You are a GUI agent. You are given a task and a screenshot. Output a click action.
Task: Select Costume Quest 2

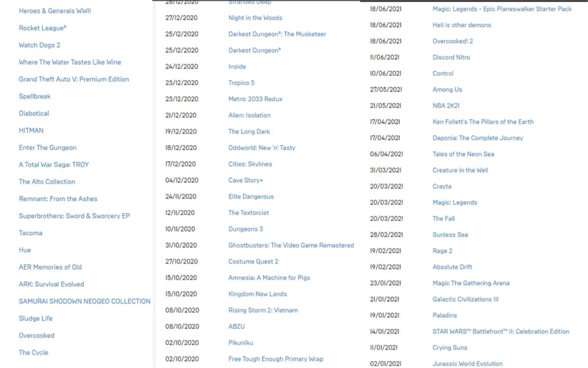click(253, 262)
